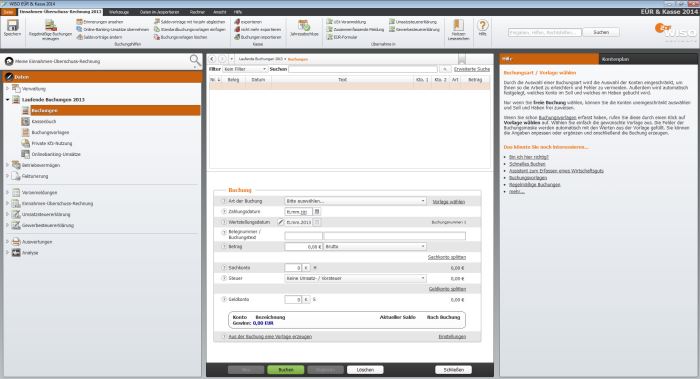Expand the Voranmeldungen tree node
The image size is (700, 379).
coord(7,192)
